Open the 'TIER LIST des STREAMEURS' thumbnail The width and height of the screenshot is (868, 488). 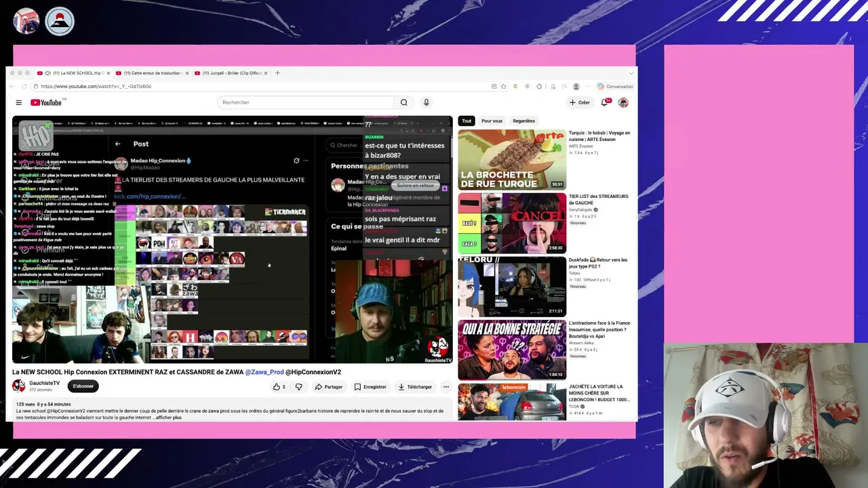(512, 223)
